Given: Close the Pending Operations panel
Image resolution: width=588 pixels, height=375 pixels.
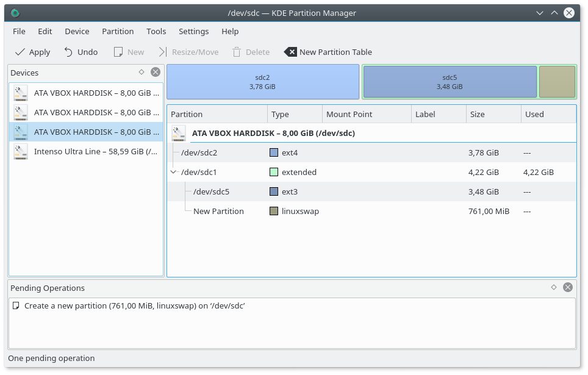Looking at the screenshot, I should pos(568,287).
